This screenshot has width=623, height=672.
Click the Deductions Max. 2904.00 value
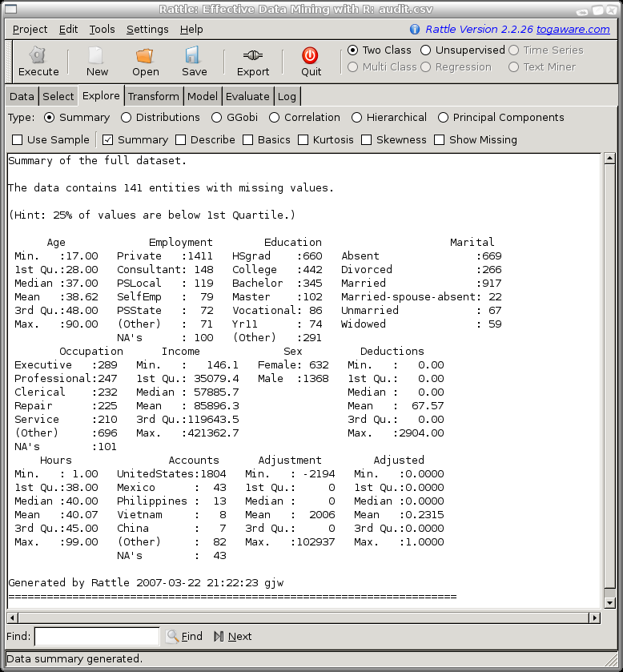coord(421,433)
